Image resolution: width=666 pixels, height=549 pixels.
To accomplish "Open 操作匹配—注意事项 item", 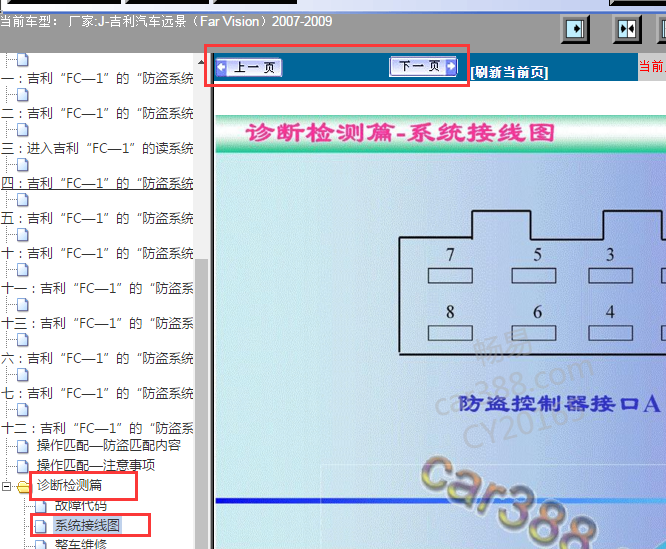I will pos(96,465).
